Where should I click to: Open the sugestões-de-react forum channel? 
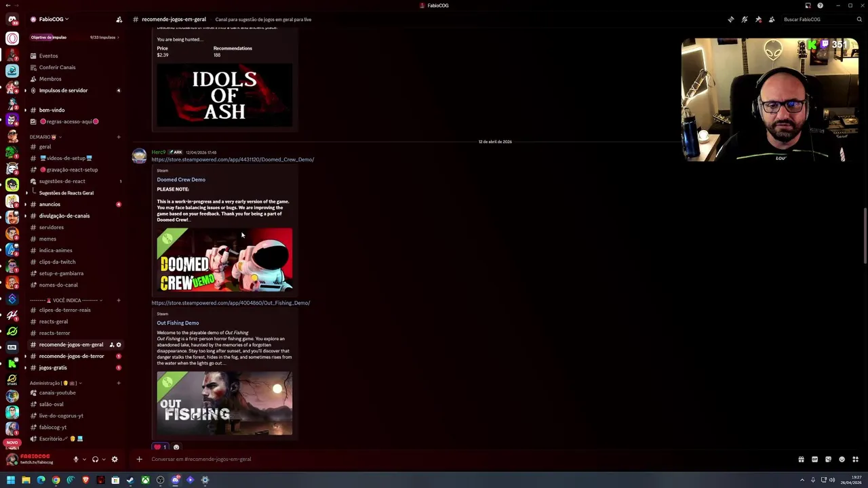[x=75, y=181]
